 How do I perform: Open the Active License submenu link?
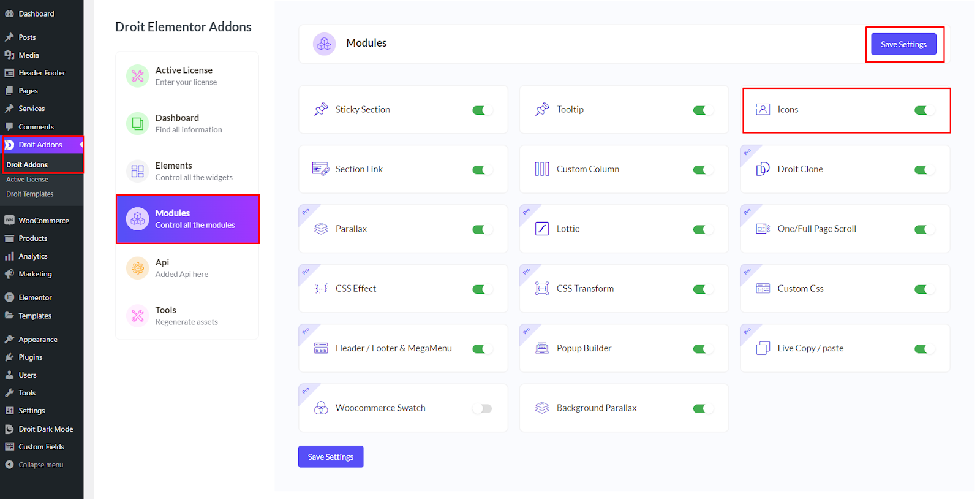click(28, 180)
